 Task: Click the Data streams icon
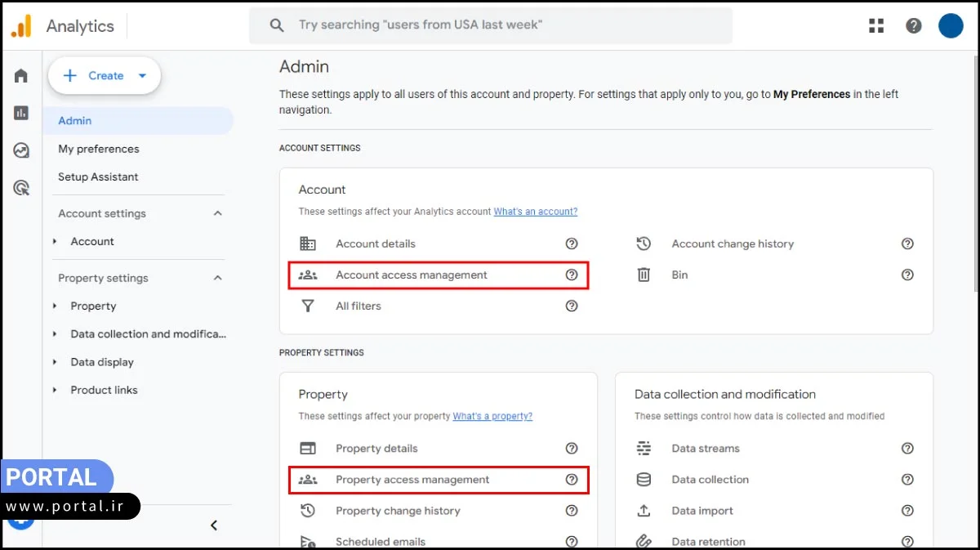[644, 448]
